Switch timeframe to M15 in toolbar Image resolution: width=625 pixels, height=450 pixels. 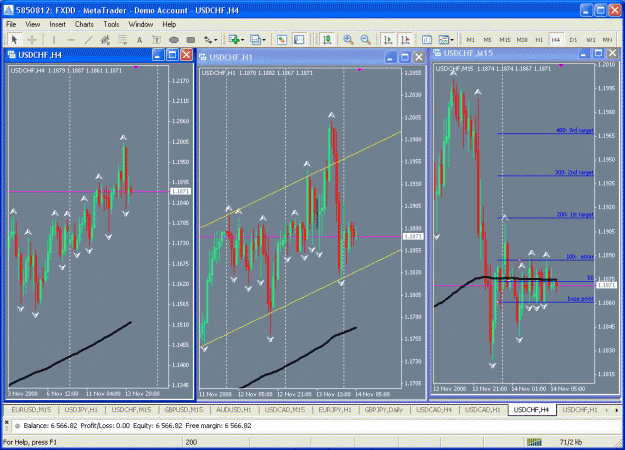click(x=505, y=40)
